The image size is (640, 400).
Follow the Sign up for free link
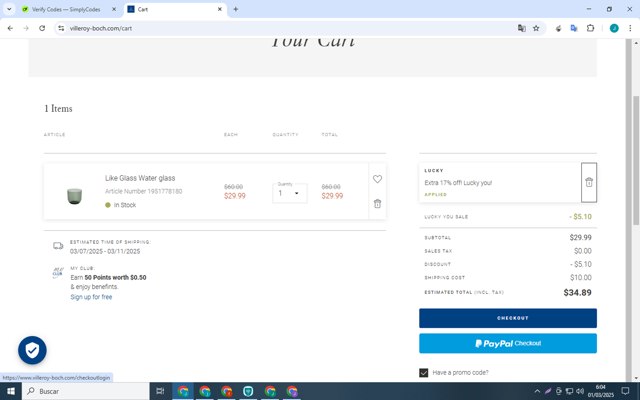[91, 297]
